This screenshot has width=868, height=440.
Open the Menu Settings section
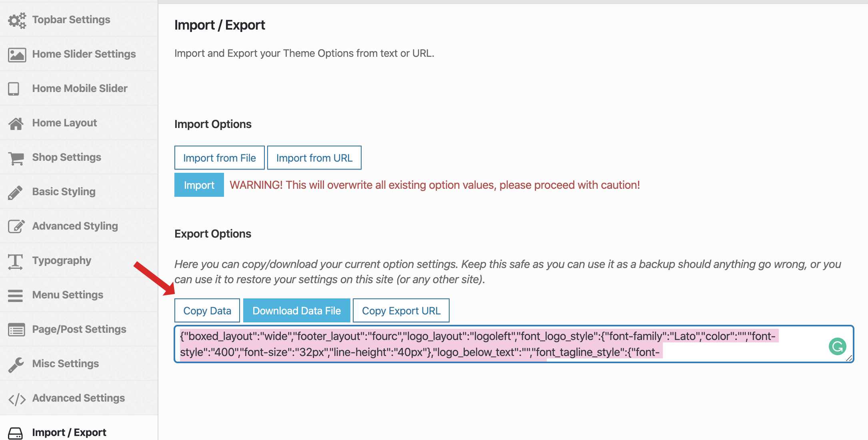click(67, 295)
